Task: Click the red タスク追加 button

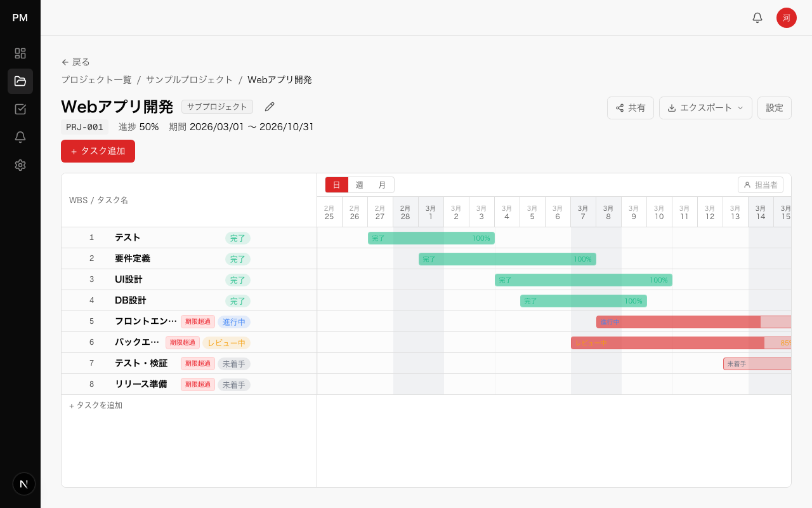Action: (x=98, y=151)
